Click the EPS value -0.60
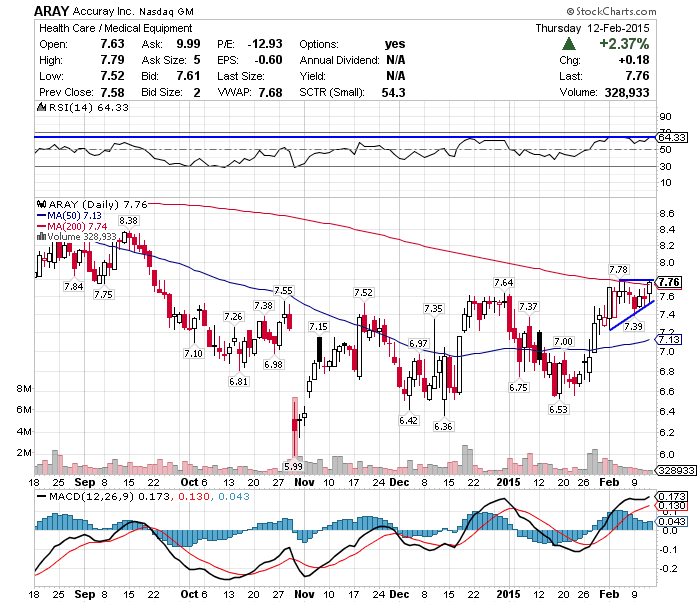 [x=268, y=60]
